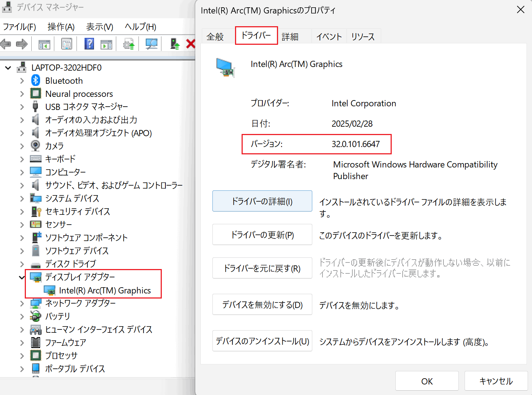532x395 pixels.
Task: Click the large device icon in properties dialog
Action: [x=226, y=68]
